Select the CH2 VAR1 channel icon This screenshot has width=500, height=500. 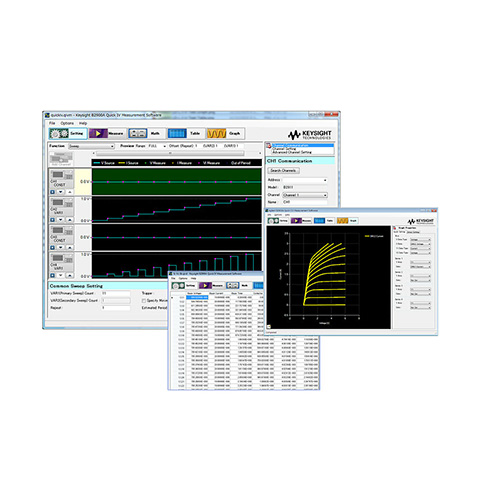point(62,207)
